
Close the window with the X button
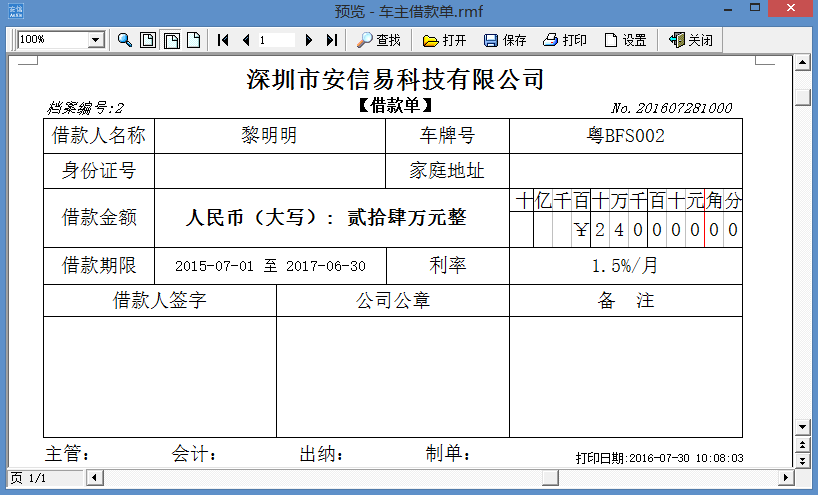[x=790, y=8]
